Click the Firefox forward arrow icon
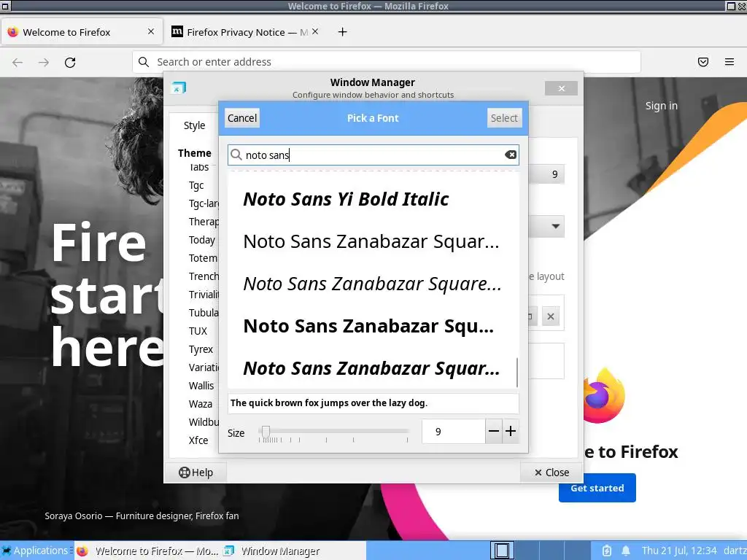This screenshot has height=560, width=747. pyautogui.click(x=44, y=63)
